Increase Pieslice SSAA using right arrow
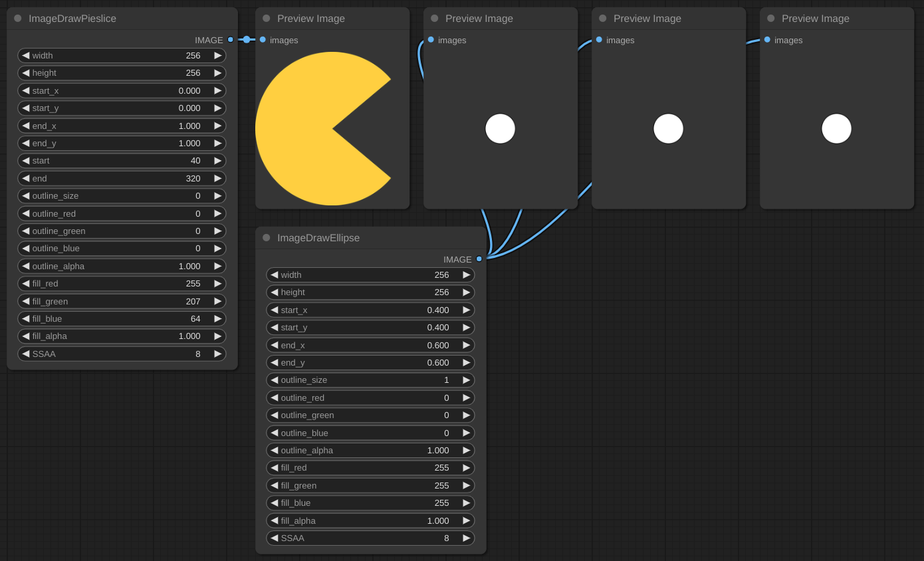Screen dimensions: 924x561 tap(218, 354)
